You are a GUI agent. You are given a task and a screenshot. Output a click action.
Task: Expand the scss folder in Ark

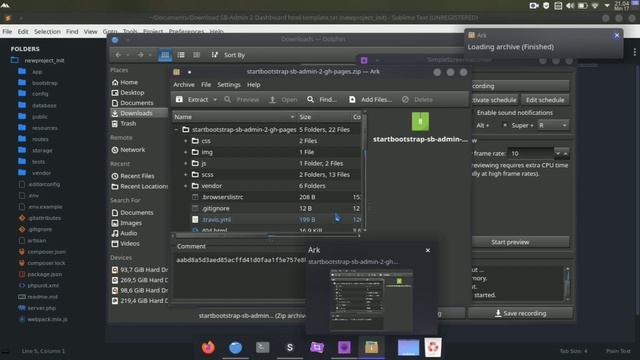pyautogui.click(x=186, y=174)
